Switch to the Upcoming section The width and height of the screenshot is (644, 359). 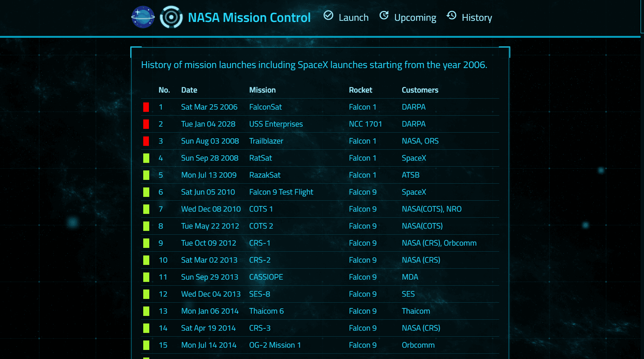click(x=415, y=17)
